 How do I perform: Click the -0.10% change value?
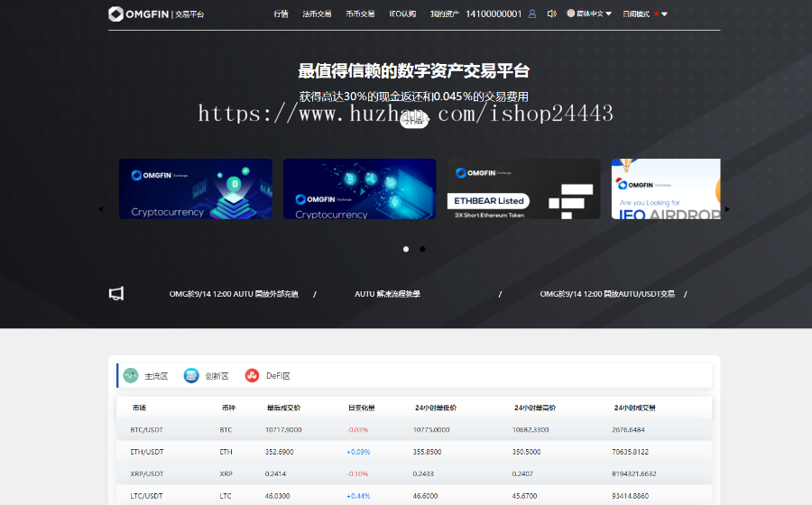(x=357, y=473)
